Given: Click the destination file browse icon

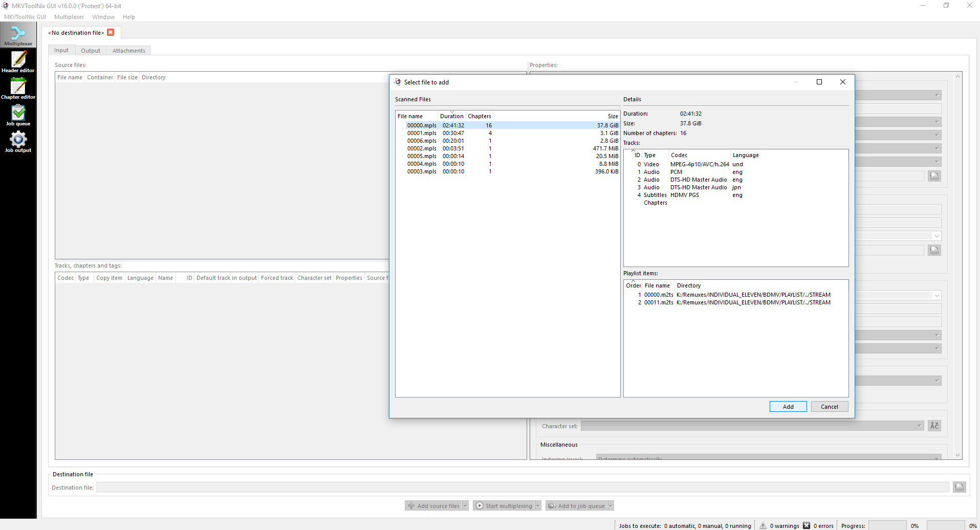Looking at the screenshot, I should click(x=959, y=487).
